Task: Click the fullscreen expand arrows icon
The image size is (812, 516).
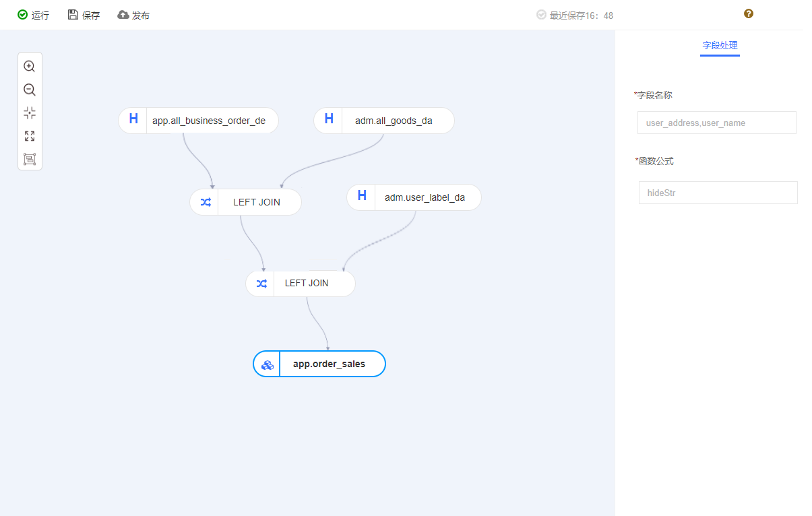Action: (x=29, y=136)
